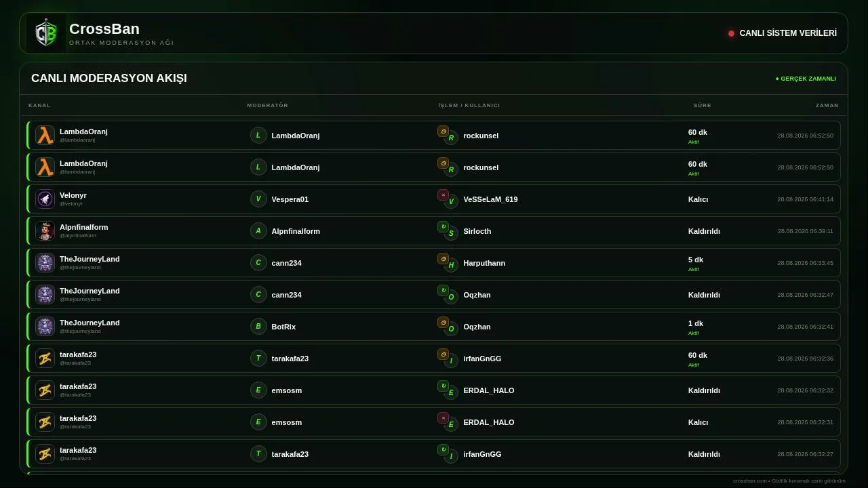Open the @velonyr channel handle link
The width and height of the screenshot is (868, 488).
71,203
